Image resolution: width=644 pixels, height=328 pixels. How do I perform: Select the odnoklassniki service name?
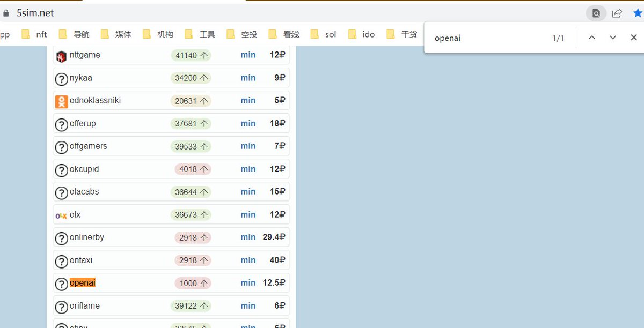click(x=95, y=100)
